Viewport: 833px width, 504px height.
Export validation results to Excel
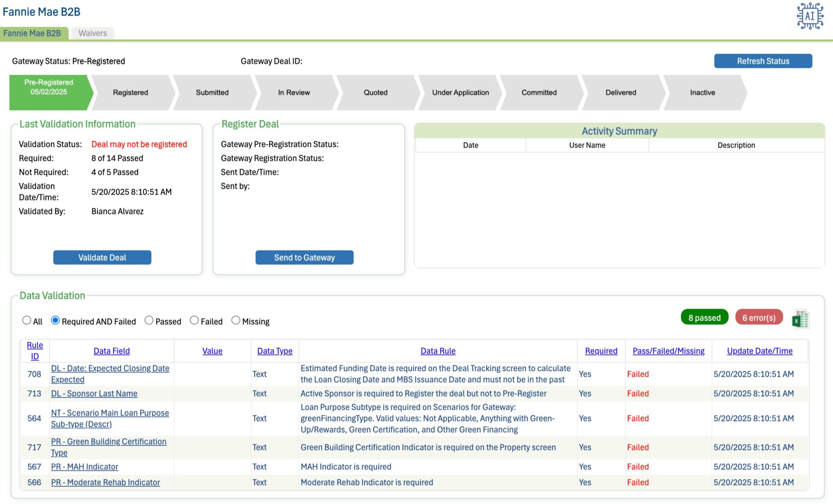coord(800,319)
